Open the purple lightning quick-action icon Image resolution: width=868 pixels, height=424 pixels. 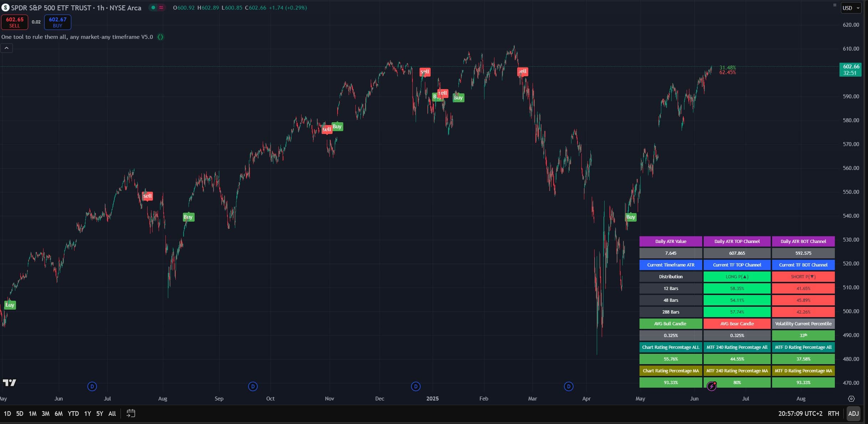712,386
